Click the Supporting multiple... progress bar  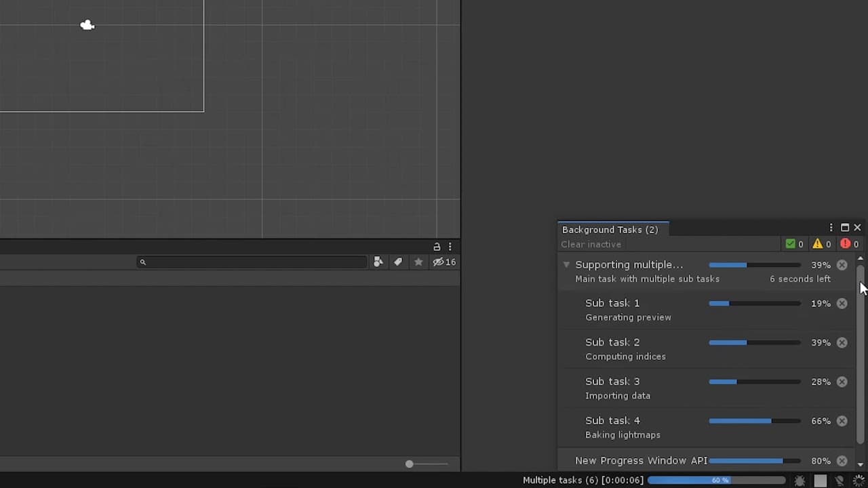[755, 265]
